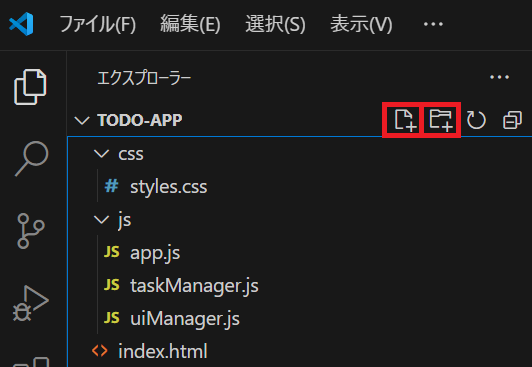
Task: Open the Source Control branch icon
Action: (x=31, y=231)
